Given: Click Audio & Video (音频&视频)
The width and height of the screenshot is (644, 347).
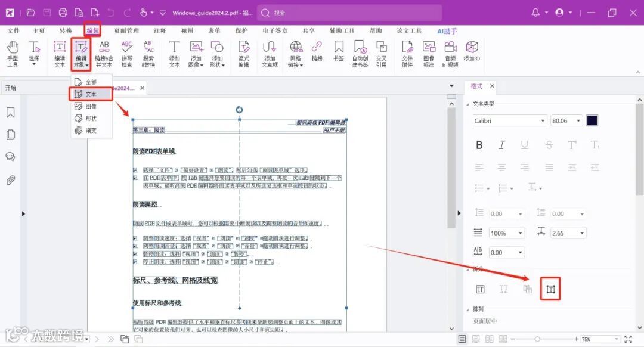Looking at the screenshot, I should (x=450, y=54).
